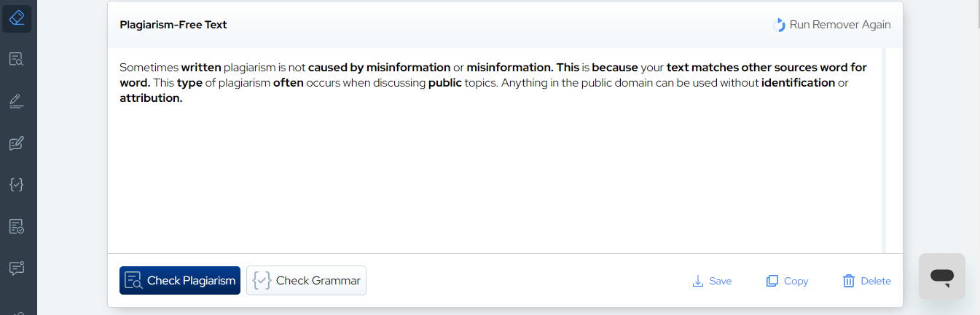Delete the plagiarism-free text
Screen dimensions: 980x315
click(866, 281)
